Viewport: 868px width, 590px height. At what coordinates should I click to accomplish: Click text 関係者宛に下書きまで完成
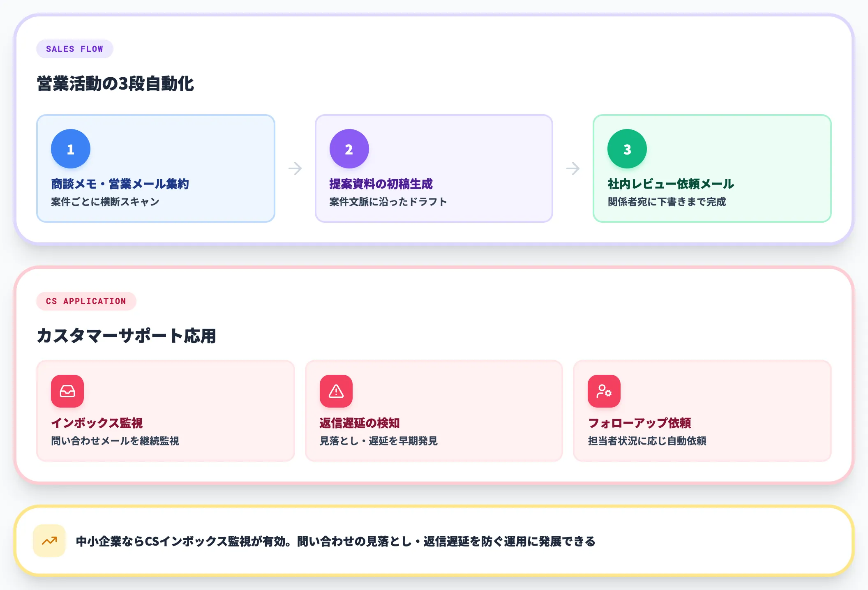(667, 202)
